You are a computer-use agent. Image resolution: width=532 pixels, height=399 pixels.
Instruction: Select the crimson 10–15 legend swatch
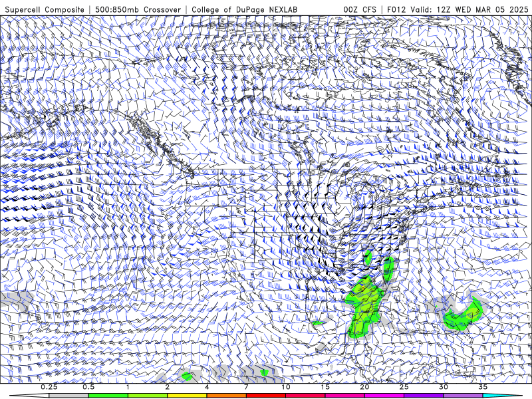point(305,396)
